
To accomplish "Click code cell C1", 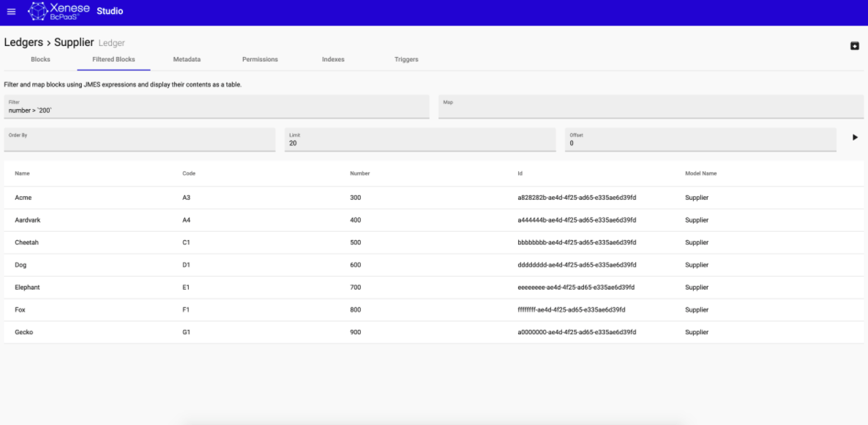I will click(x=186, y=242).
